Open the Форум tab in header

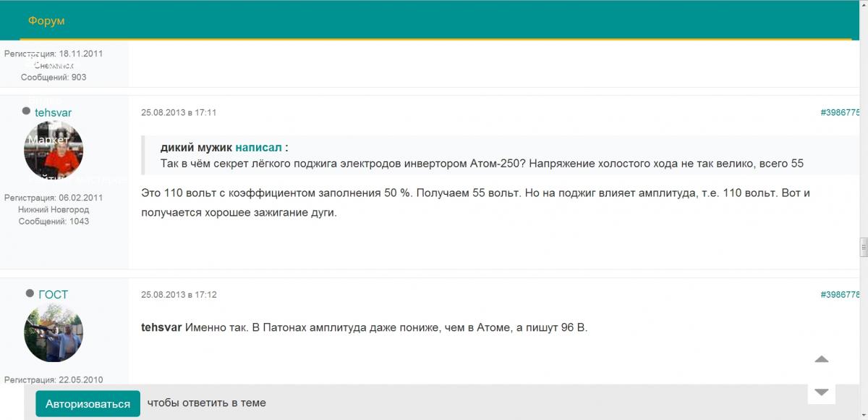[x=46, y=21]
